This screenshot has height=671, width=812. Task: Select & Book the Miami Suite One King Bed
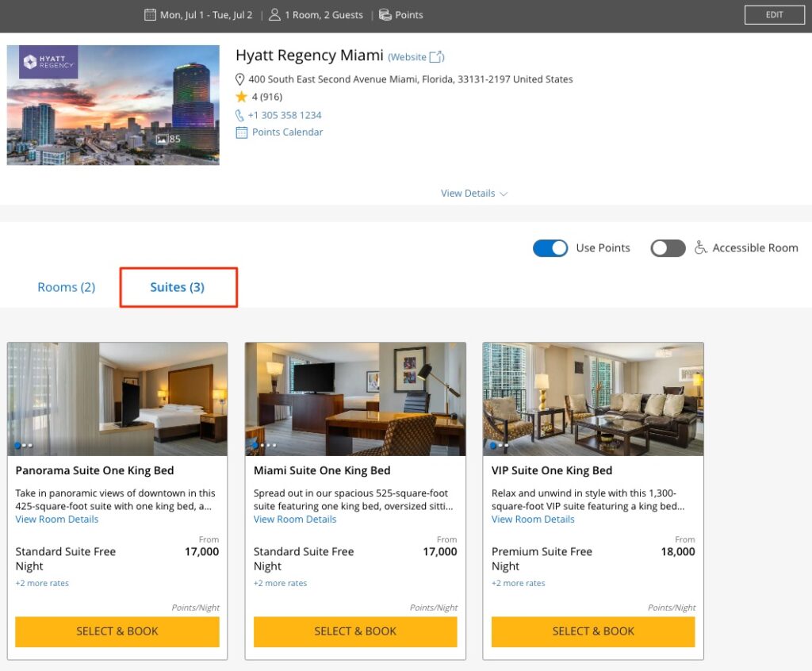355,631
